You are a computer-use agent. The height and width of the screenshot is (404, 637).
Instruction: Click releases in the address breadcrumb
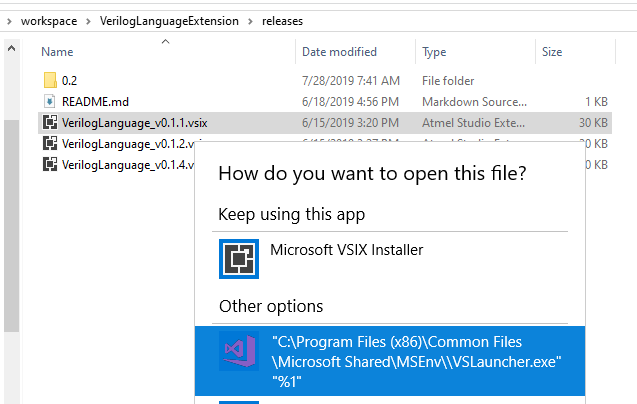coord(282,21)
